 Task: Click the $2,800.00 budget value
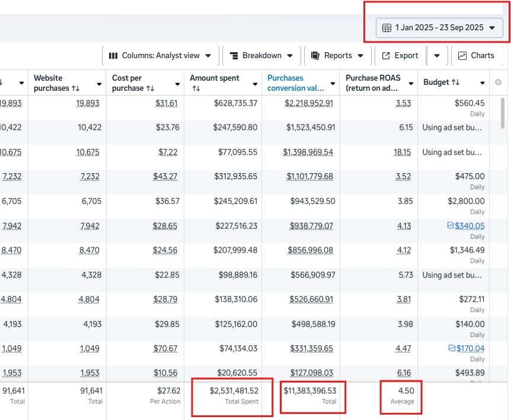click(x=466, y=201)
